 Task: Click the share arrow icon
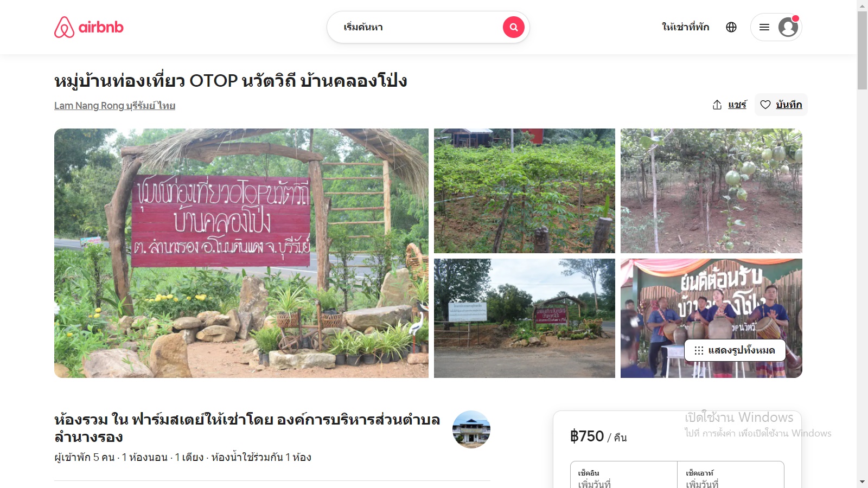[717, 105]
